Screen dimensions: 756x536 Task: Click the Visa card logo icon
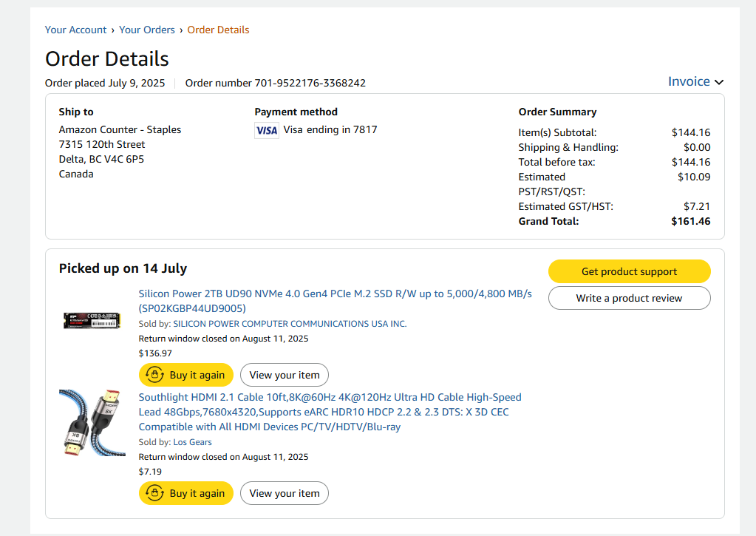[x=266, y=130]
